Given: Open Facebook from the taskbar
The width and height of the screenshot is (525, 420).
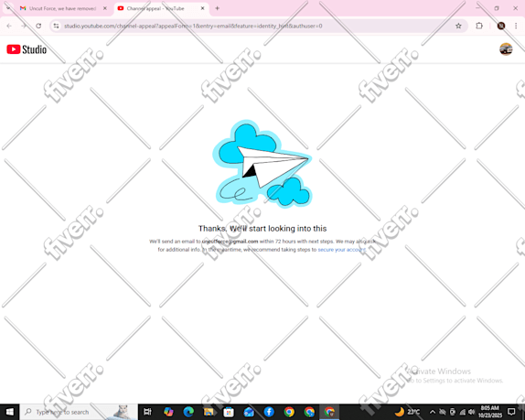Looking at the screenshot, I should coord(269,412).
